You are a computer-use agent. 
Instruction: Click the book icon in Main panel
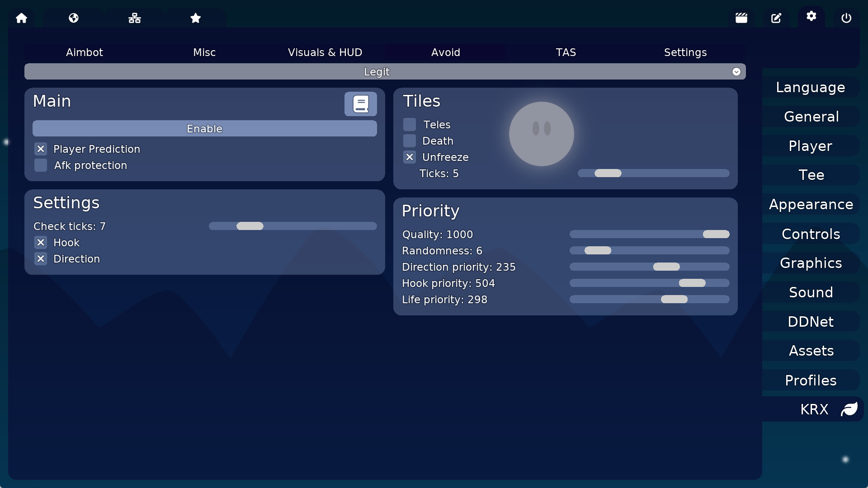coord(360,104)
